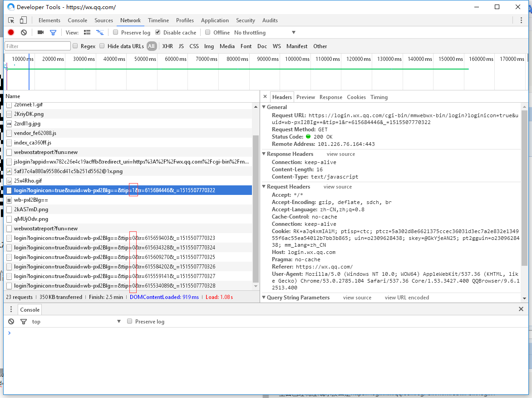
Task: Open the Elements panel tab
Action: 49,20
